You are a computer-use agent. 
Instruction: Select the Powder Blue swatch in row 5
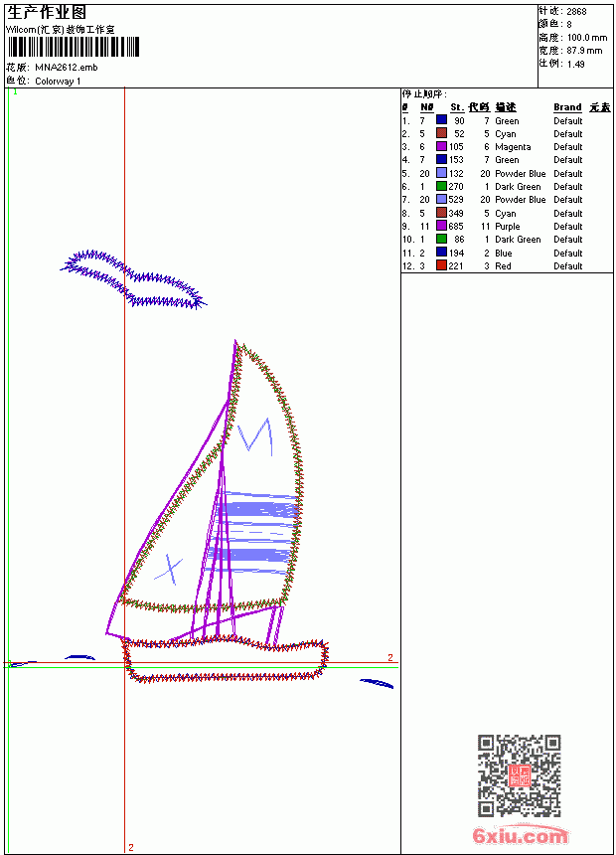coord(441,173)
